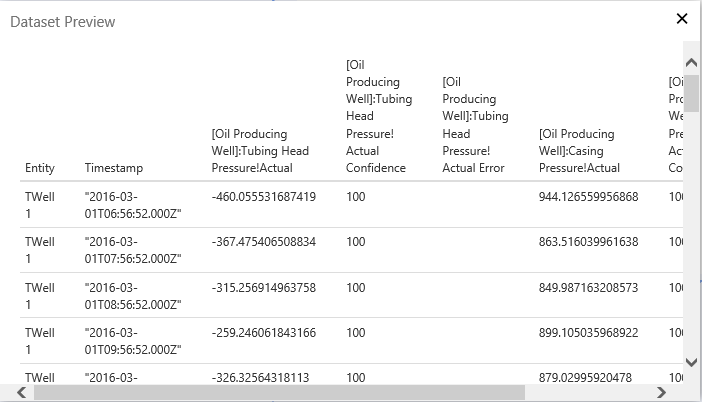This screenshot has height=402, width=702.
Task: Click the vertical scrollbar down arrow
Action: 691,362
